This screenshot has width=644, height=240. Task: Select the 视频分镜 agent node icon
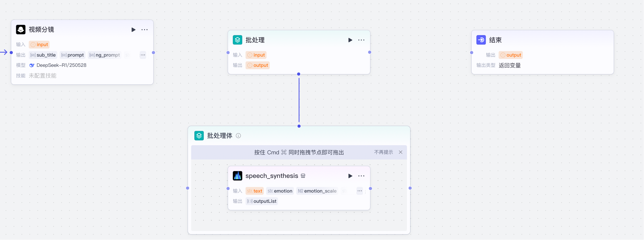[20, 29]
